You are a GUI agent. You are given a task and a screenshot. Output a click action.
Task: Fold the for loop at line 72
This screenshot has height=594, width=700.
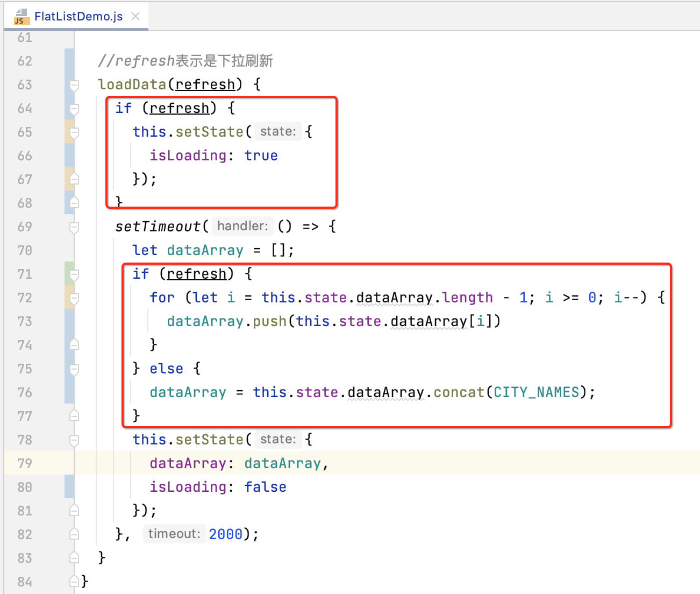[74, 298]
